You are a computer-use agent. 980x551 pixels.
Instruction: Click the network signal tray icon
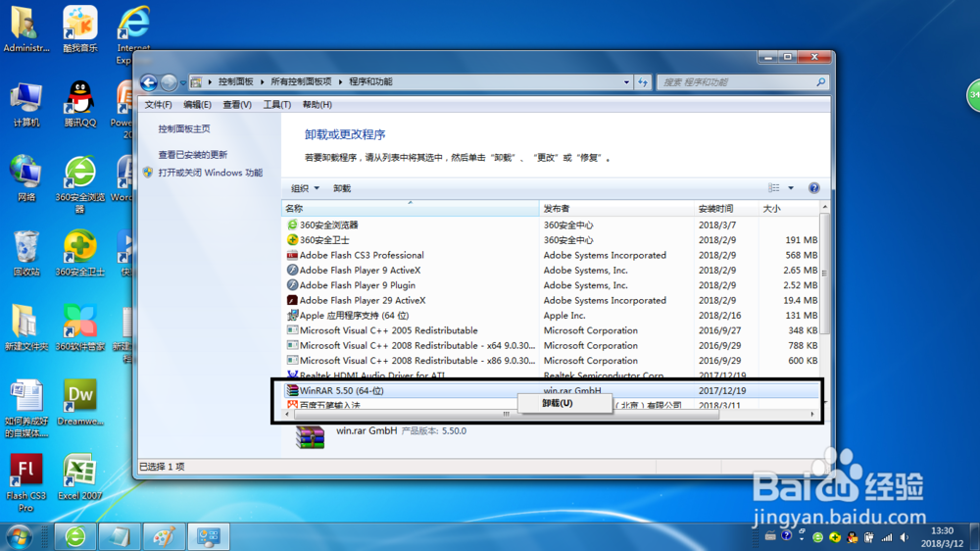click(x=887, y=537)
